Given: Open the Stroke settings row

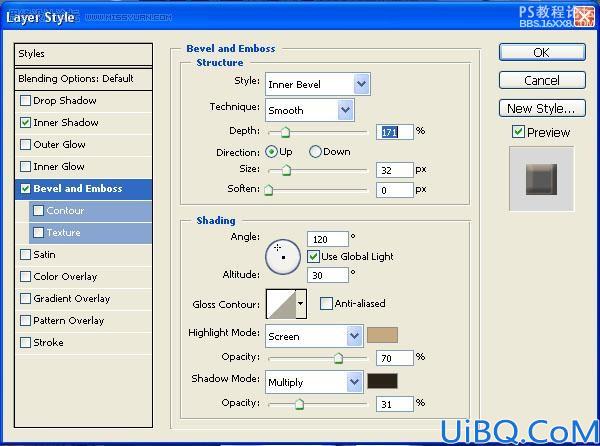Looking at the screenshot, I should [83, 342].
